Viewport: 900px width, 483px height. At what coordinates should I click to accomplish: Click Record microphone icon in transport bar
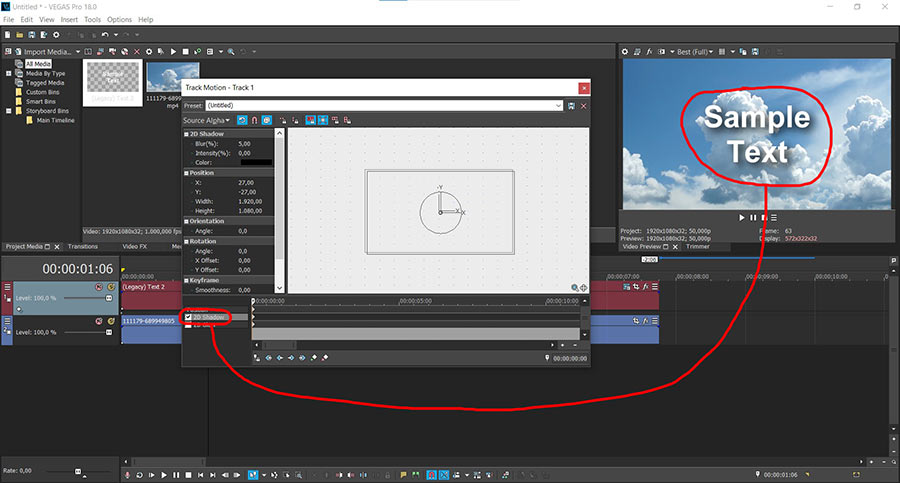pos(128,475)
